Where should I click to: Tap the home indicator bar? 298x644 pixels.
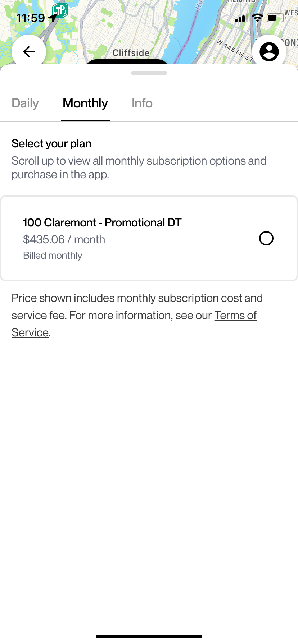point(149,636)
